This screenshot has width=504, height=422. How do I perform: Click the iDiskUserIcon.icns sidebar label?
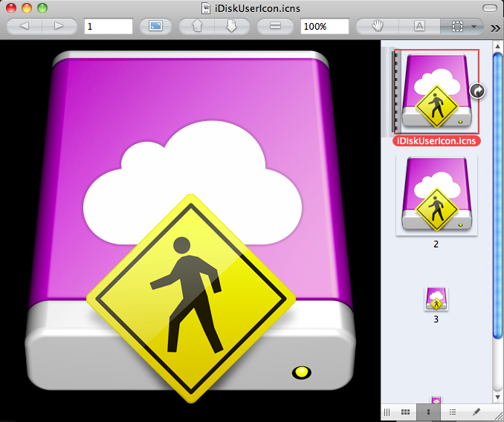[x=436, y=141]
